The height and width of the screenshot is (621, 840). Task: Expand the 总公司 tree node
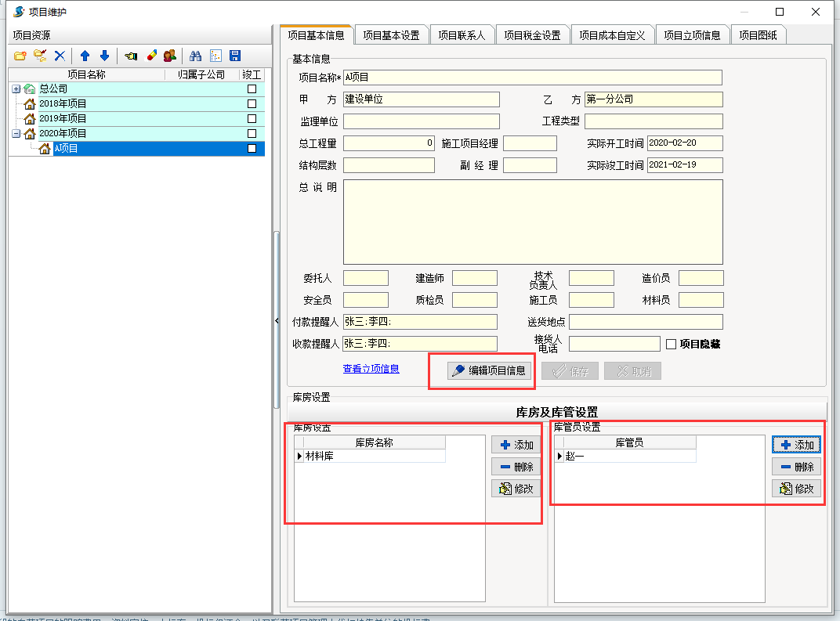tap(16, 88)
